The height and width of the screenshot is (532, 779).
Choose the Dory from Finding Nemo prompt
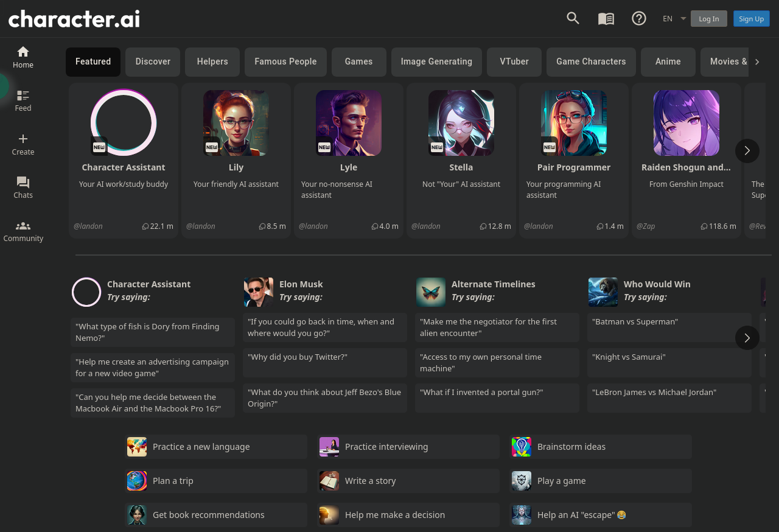[153, 332]
